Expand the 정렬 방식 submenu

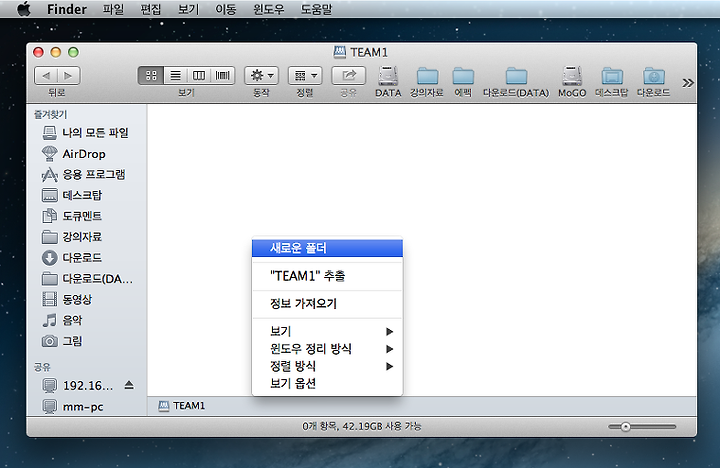327,367
